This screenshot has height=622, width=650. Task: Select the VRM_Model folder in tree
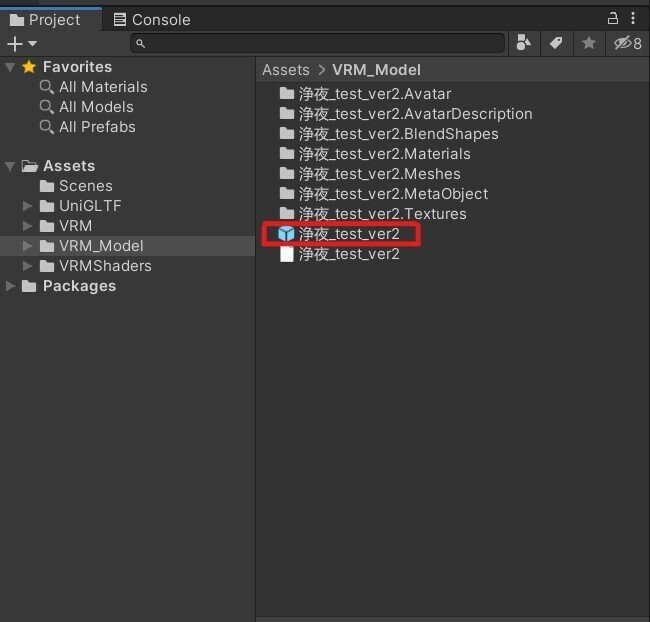[x=92, y=246]
